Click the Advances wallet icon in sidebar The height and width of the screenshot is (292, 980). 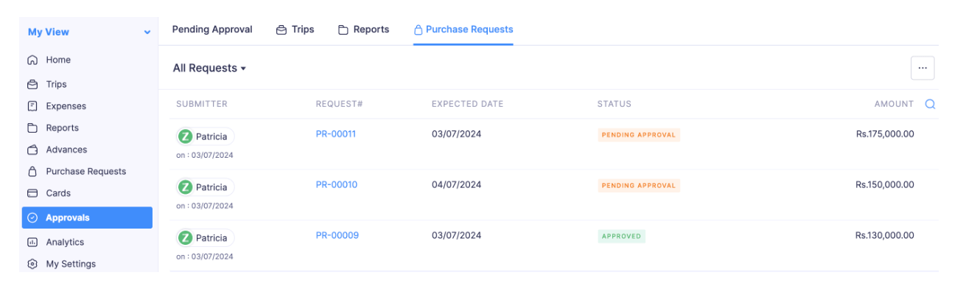(x=32, y=150)
